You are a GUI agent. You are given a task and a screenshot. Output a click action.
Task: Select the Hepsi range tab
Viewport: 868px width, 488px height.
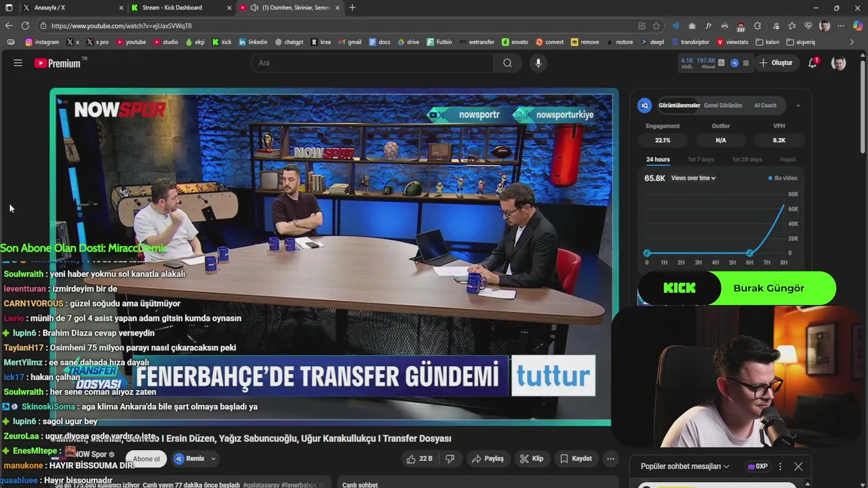pos(787,160)
